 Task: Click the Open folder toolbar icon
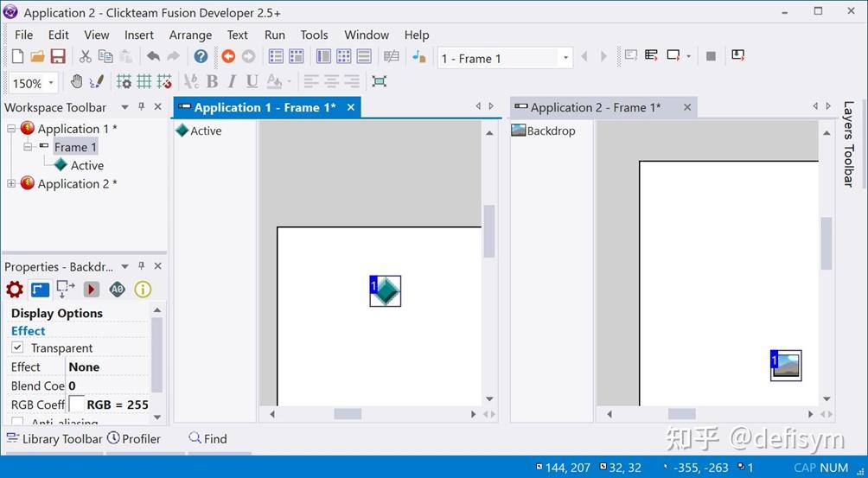[38, 56]
